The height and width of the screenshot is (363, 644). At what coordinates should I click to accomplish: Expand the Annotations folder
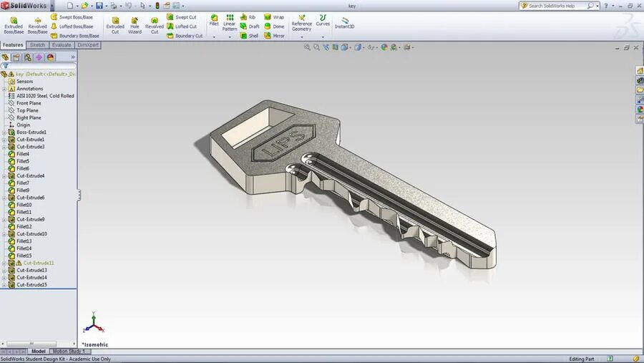pos(4,89)
